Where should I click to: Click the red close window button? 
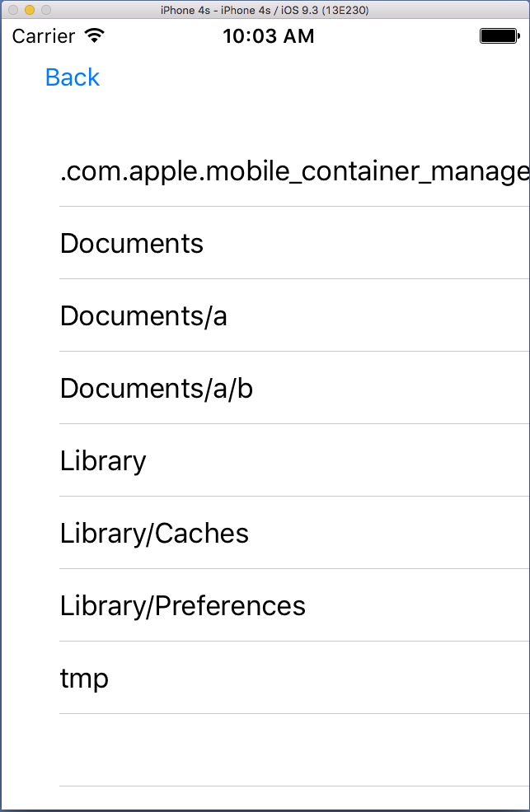13,10
